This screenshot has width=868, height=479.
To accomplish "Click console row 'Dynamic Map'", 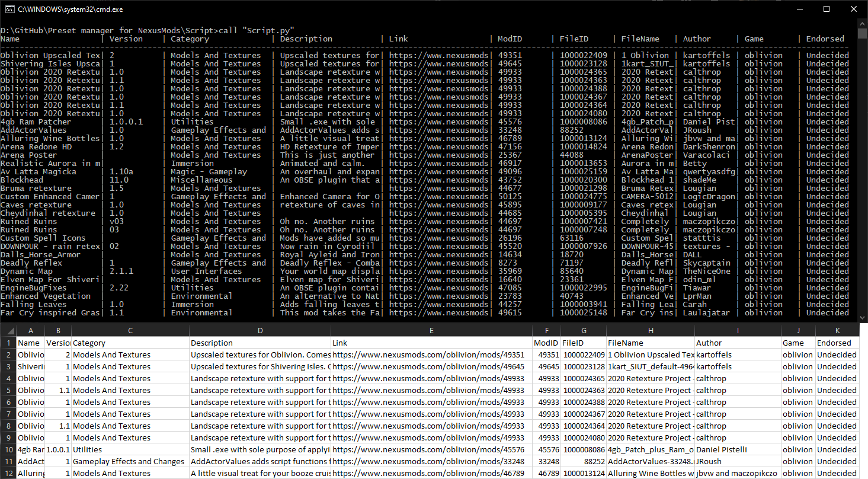I will (x=424, y=271).
